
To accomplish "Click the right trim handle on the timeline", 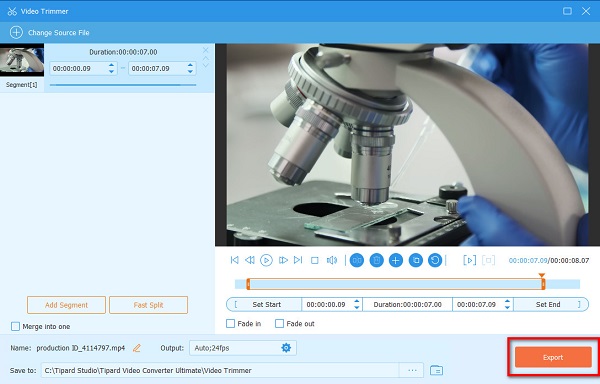I will coord(543,284).
